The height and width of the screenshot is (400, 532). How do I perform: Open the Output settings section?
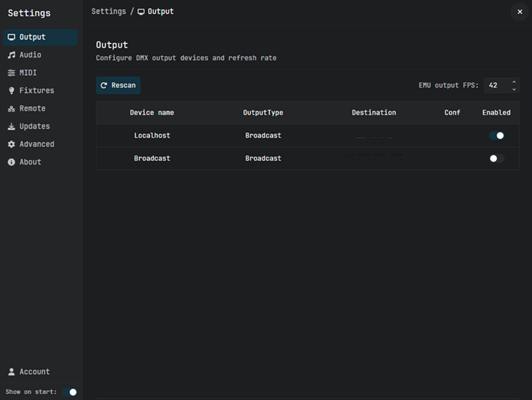[40, 37]
